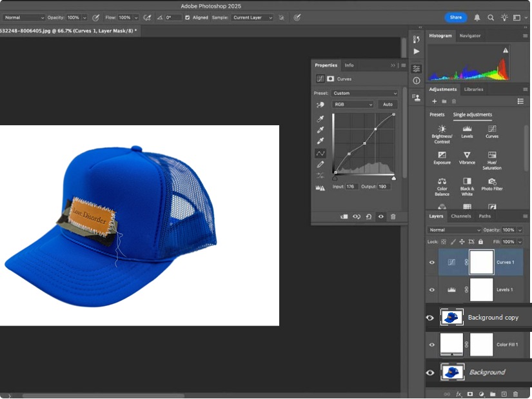Viewport: 532px width, 399px height.
Task: Open the fx layer styles icon
Action: tap(458, 393)
